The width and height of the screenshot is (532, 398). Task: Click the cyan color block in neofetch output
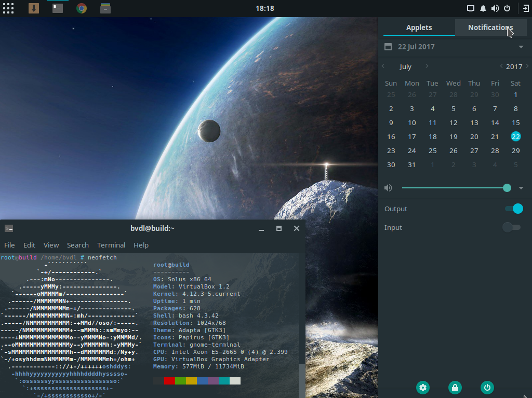(224, 381)
